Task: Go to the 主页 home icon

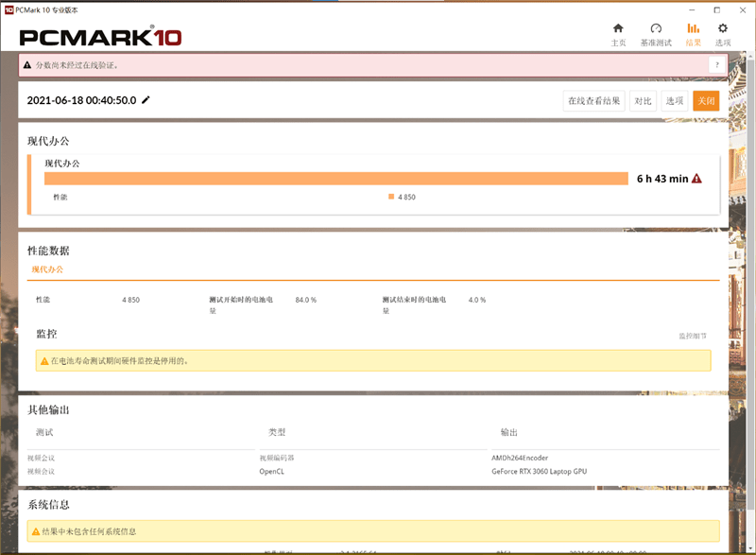Action: click(x=618, y=29)
